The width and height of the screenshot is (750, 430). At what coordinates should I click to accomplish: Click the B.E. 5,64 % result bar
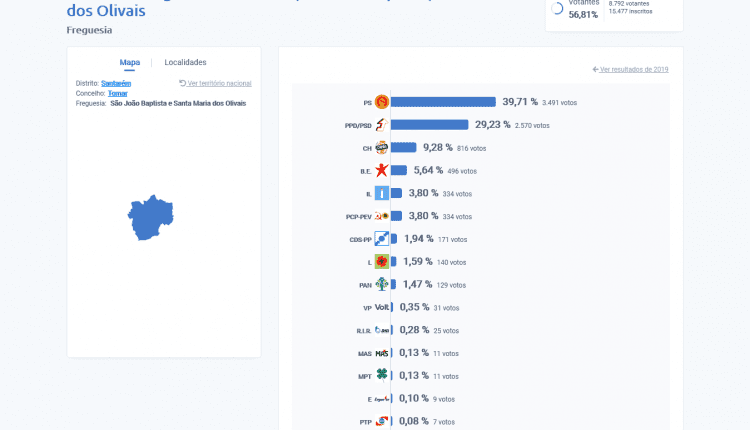point(398,170)
